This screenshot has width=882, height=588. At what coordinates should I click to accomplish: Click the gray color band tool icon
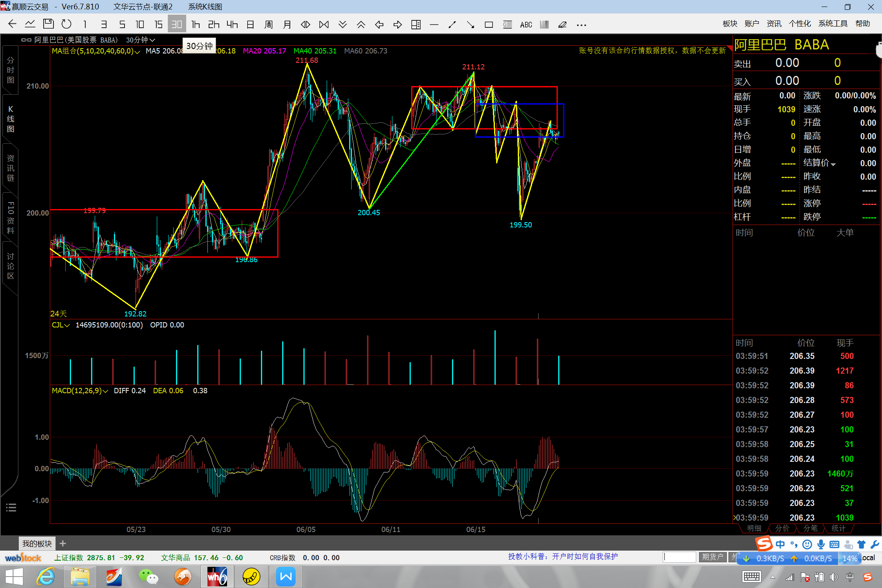tap(544, 24)
